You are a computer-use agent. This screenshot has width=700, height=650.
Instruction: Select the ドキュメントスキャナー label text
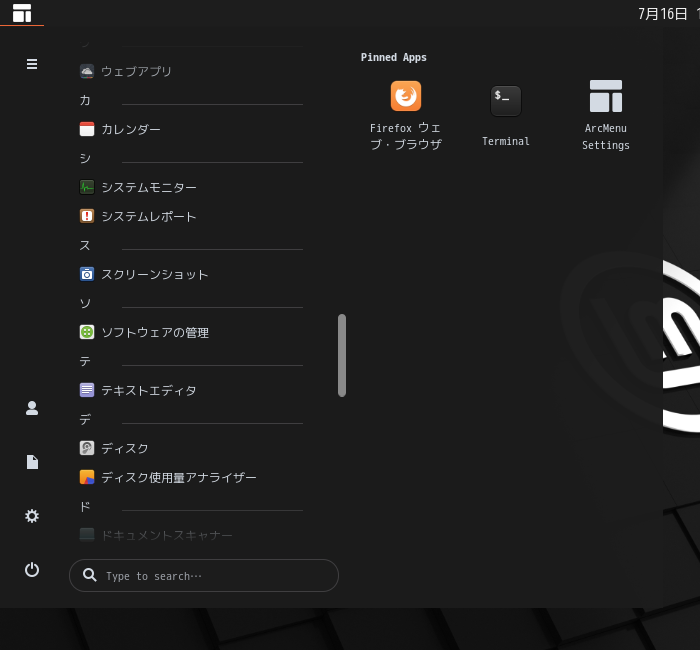pos(167,535)
